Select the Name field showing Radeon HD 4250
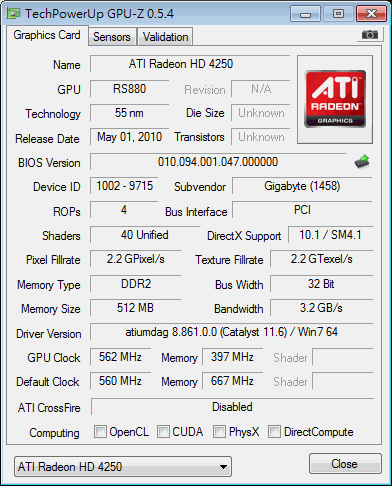Viewport: 392px width, 486px height. [x=190, y=64]
